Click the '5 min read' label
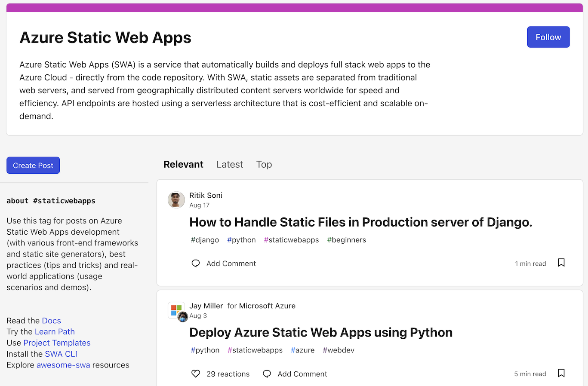Image resolution: width=588 pixels, height=386 pixels. coord(530,374)
